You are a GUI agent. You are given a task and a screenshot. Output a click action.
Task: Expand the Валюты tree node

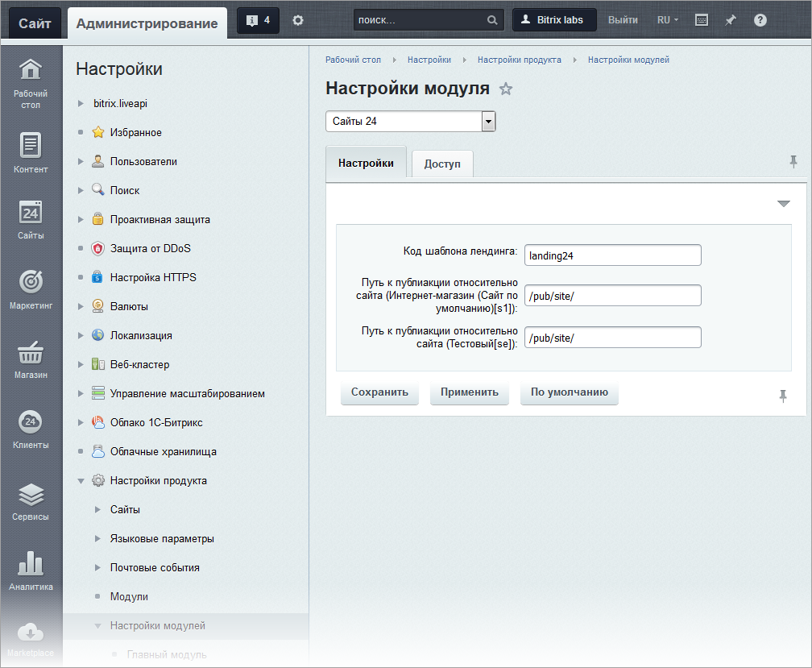(x=81, y=306)
